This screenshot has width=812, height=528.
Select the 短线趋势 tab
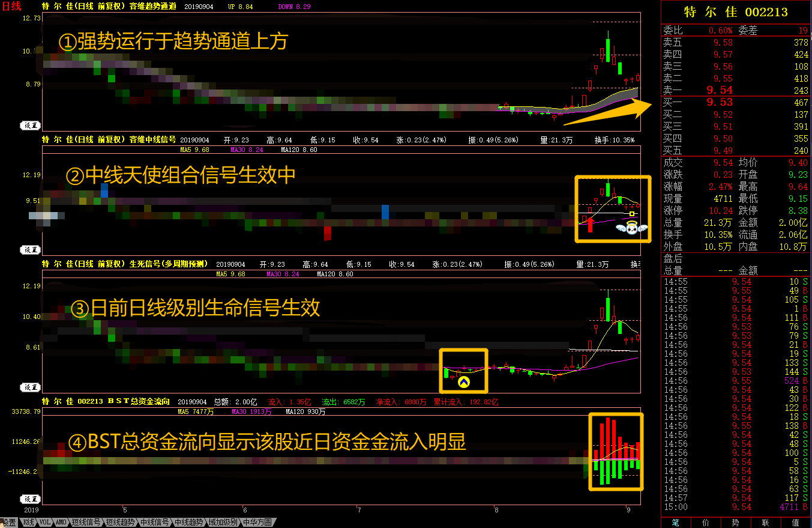tap(120, 523)
